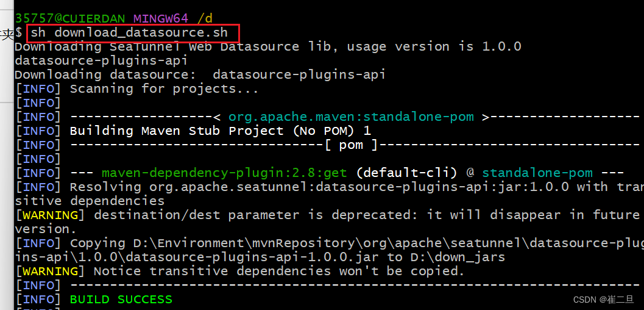Click the maven-dependency-plugin:2.8:get text
This screenshot has height=310, width=644.
tap(224, 173)
